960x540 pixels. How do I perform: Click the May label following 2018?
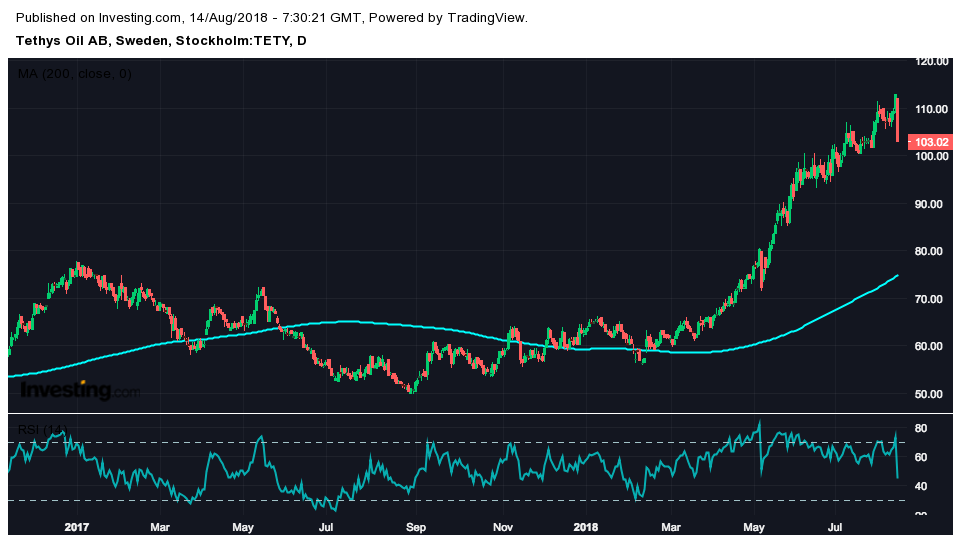coord(754,527)
